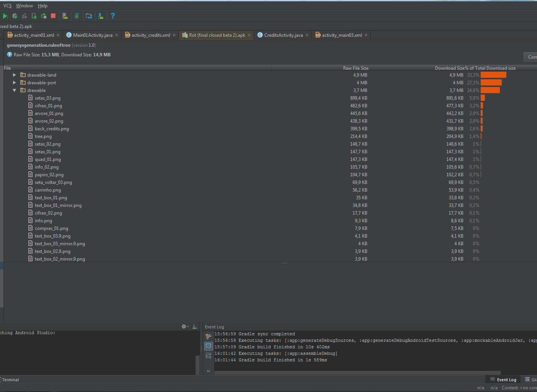Open the Project Structure icon
Viewport: 537px width, 392px height.
point(89,16)
